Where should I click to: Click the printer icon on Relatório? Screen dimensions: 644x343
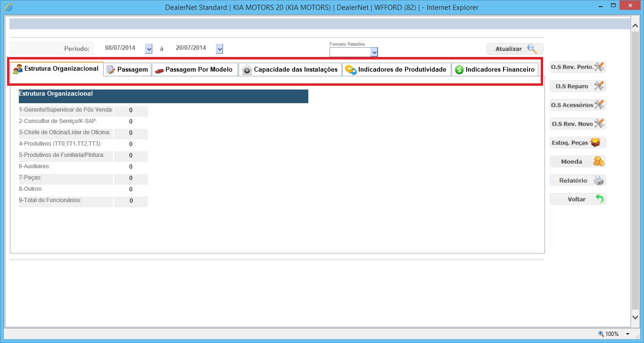click(599, 180)
